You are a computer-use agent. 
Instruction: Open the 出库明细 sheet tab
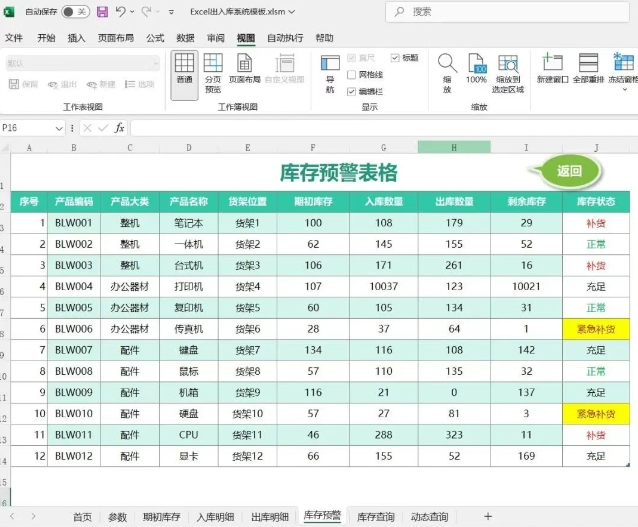click(x=270, y=517)
